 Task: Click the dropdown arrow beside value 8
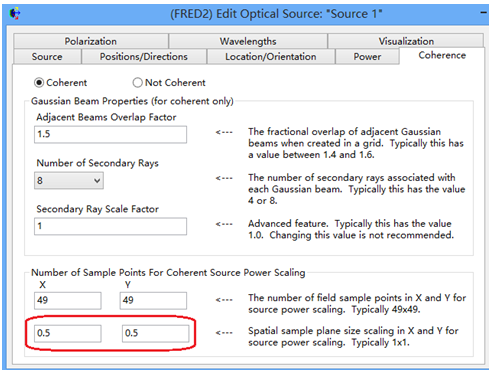pyautogui.click(x=97, y=181)
